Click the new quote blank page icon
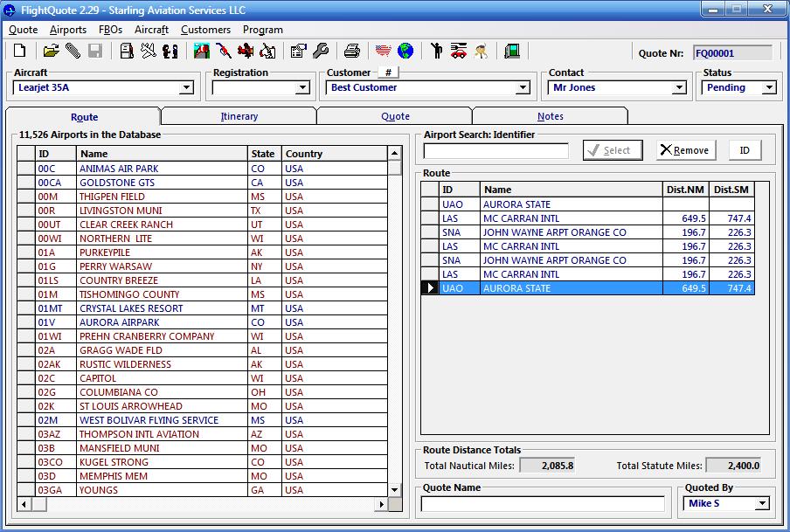Screen dimensions: 790x532 point(19,51)
